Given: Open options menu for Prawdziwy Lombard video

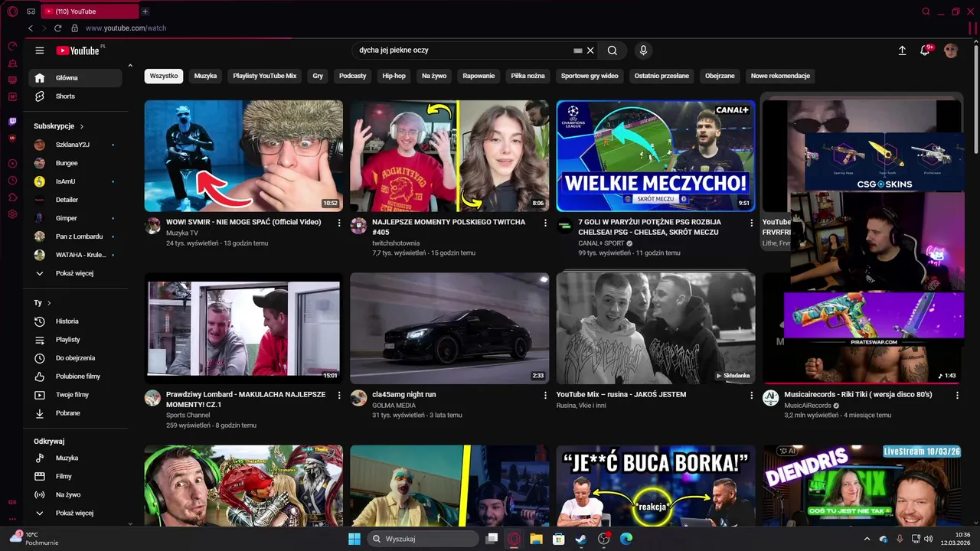Looking at the screenshot, I should tap(339, 396).
